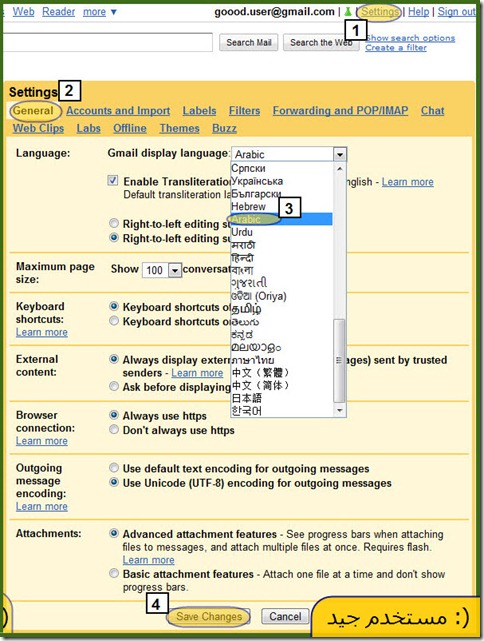The image size is (484, 641).
Task: Click the mail search input field
Action: click(107, 43)
